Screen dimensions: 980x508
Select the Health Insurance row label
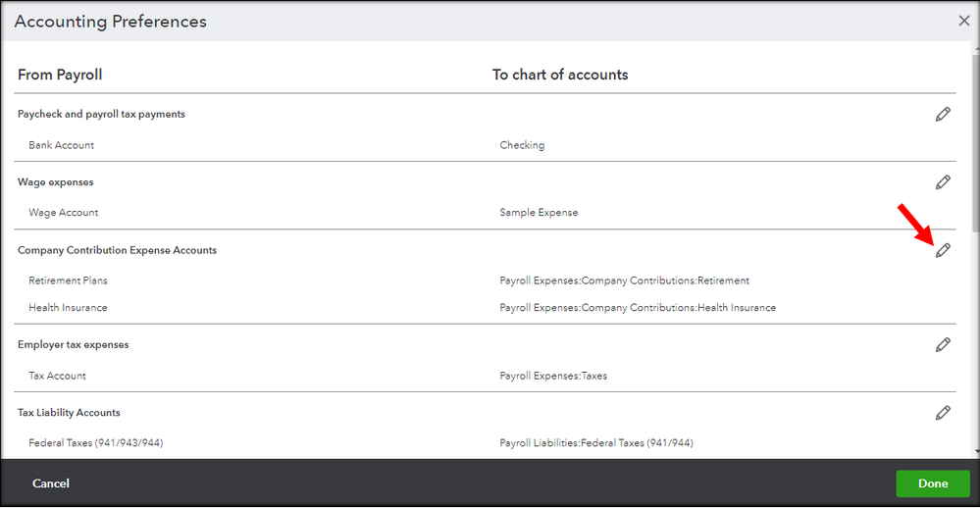pos(69,308)
